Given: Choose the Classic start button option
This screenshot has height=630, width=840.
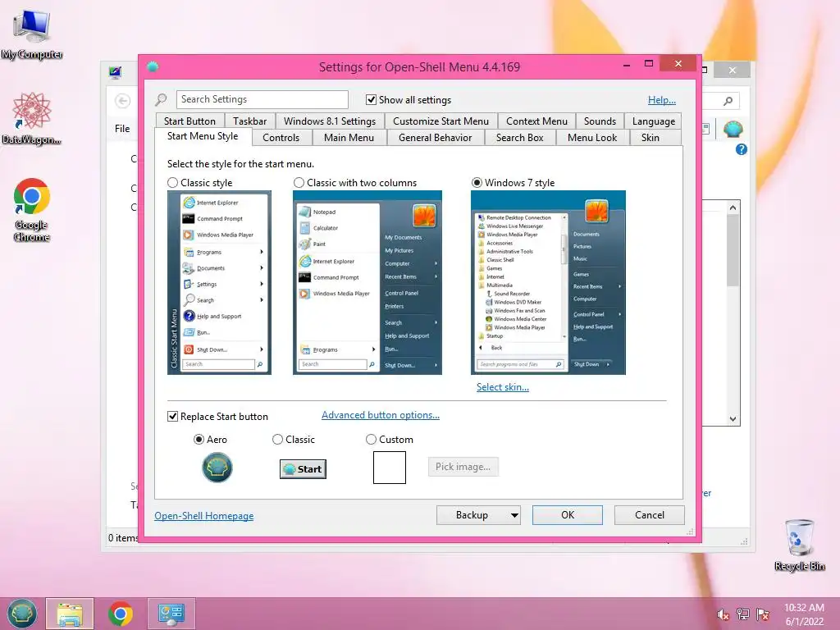Looking at the screenshot, I should click(x=277, y=440).
